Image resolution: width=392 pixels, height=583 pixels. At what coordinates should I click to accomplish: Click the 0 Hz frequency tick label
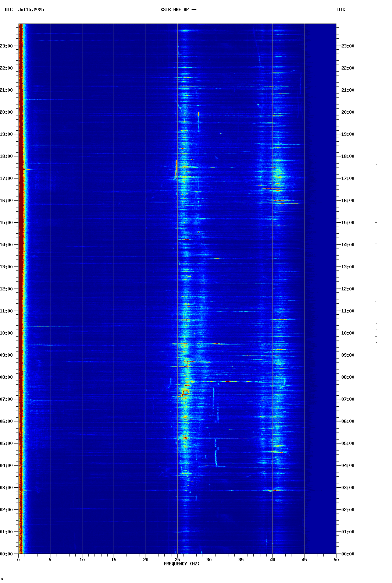[18, 560]
